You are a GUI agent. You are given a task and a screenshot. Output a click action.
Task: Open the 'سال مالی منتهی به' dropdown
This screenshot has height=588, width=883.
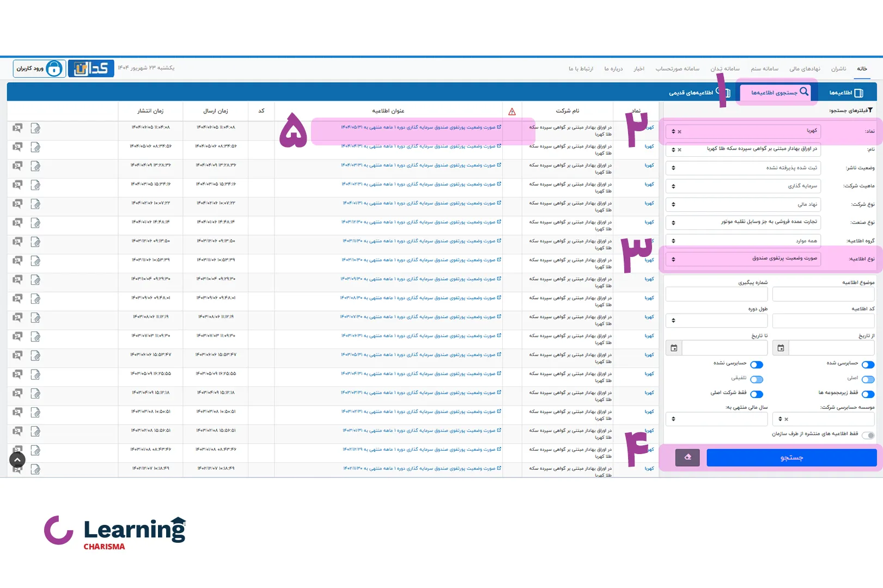click(716, 419)
